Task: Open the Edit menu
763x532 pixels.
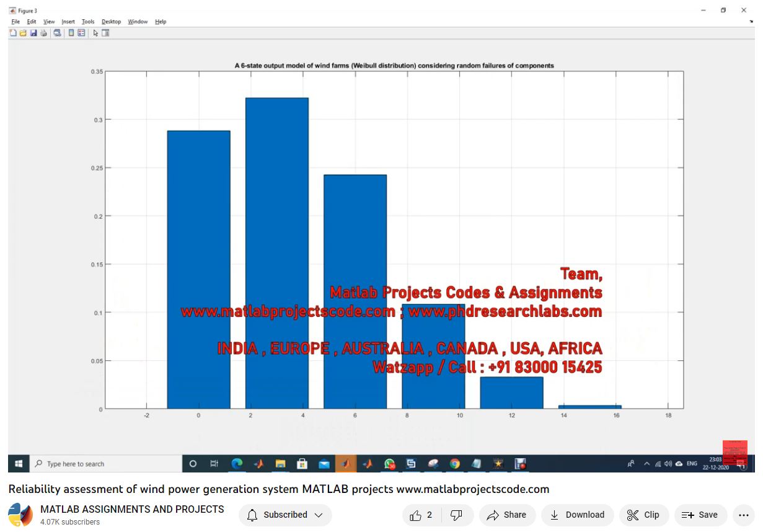Action: (32, 22)
